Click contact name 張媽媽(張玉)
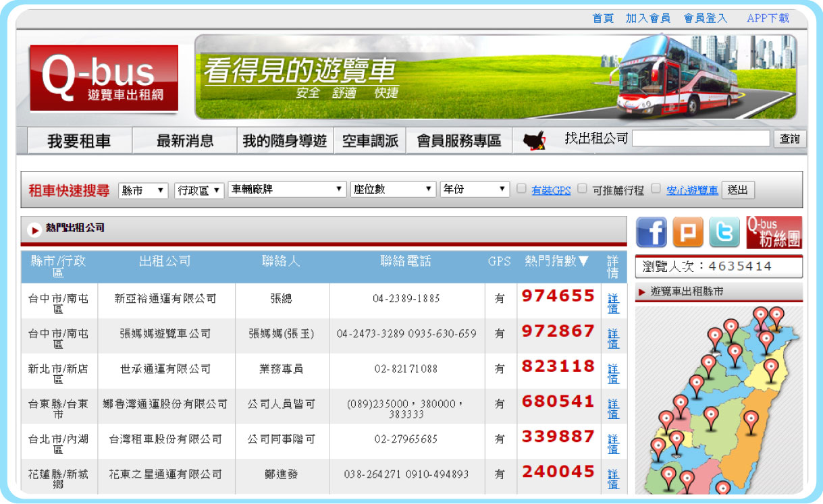Viewport: 823px width, 504px height. pos(282,333)
